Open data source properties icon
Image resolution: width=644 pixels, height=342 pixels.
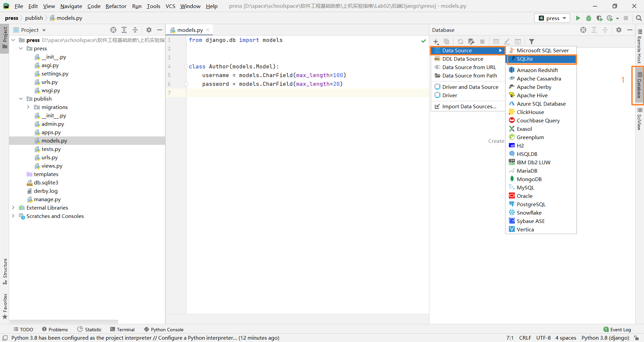tap(471, 42)
